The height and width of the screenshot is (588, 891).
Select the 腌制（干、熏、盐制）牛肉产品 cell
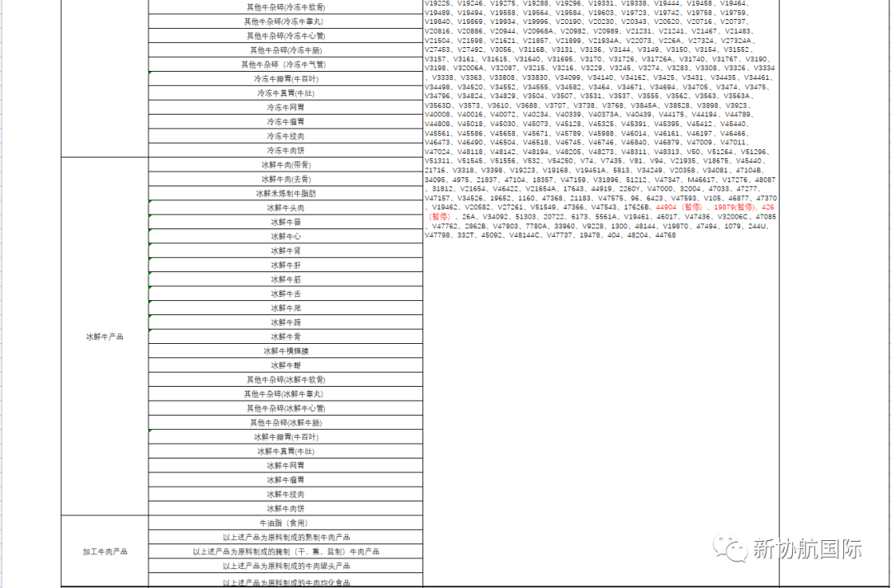click(x=285, y=551)
